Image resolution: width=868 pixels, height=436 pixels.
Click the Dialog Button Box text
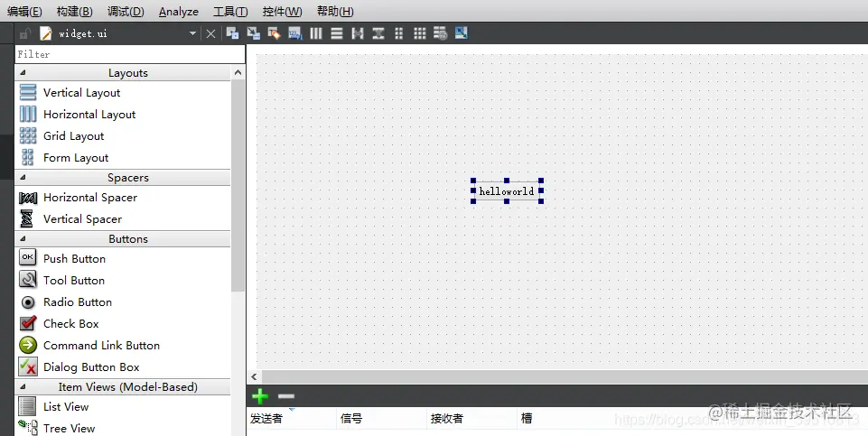(x=91, y=366)
